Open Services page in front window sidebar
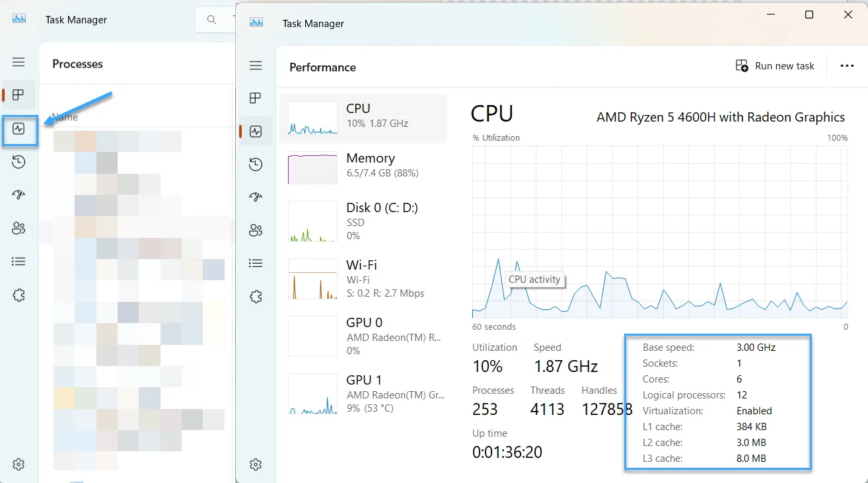Viewport: 868px width, 483px height. point(256,297)
